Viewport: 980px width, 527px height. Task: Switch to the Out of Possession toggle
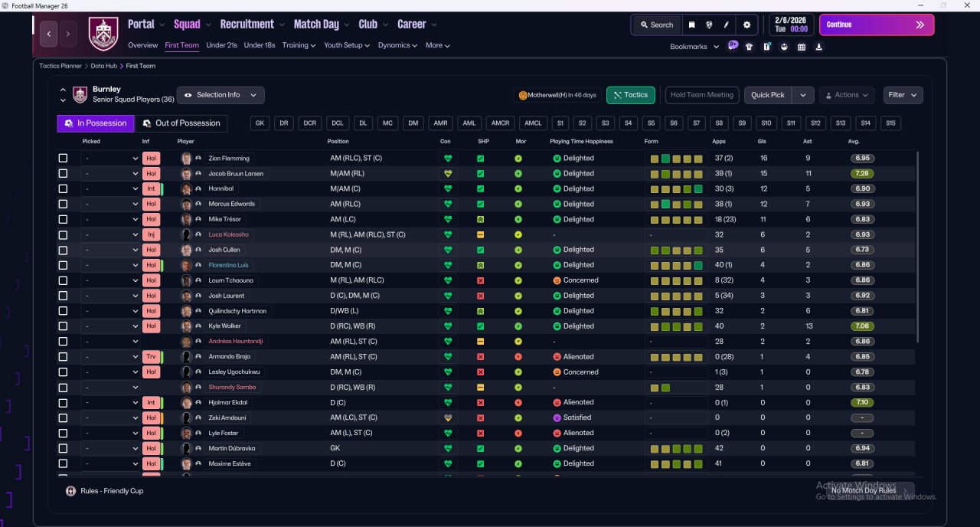point(181,123)
